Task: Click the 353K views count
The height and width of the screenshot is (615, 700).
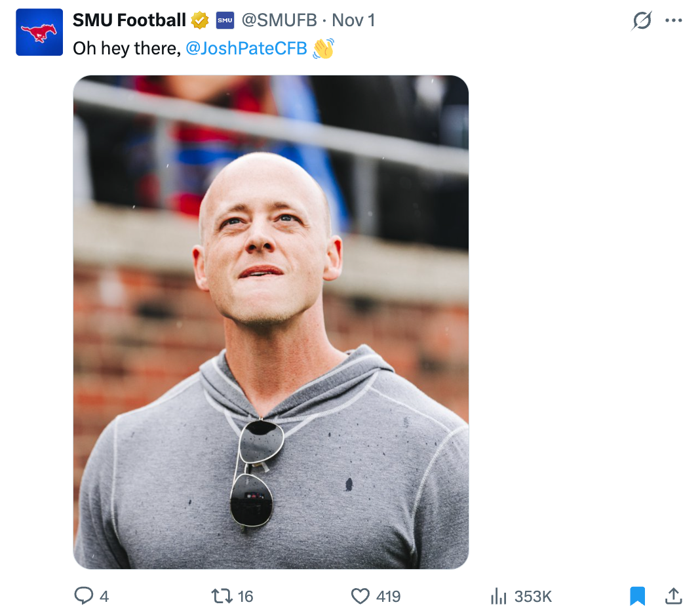Action: [533, 596]
